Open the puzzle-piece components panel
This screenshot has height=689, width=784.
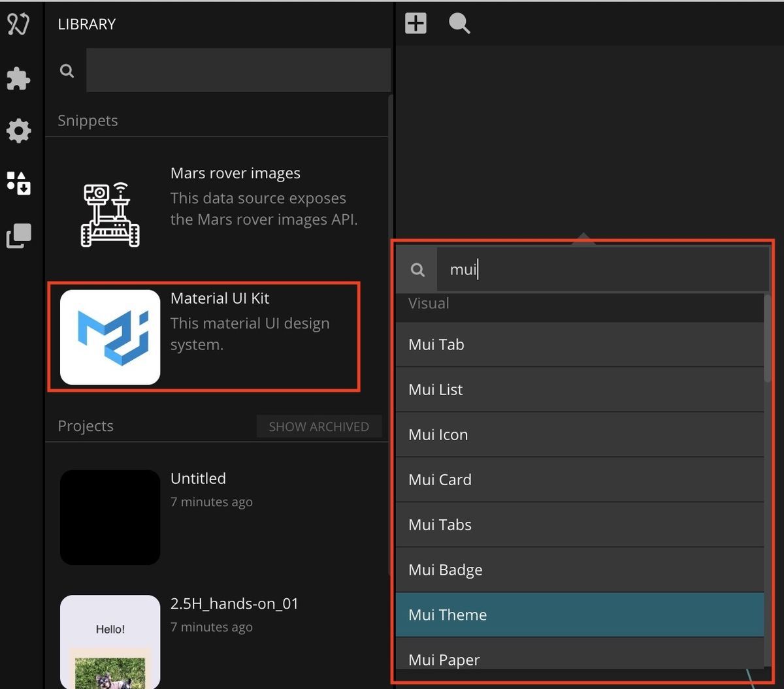coord(18,79)
